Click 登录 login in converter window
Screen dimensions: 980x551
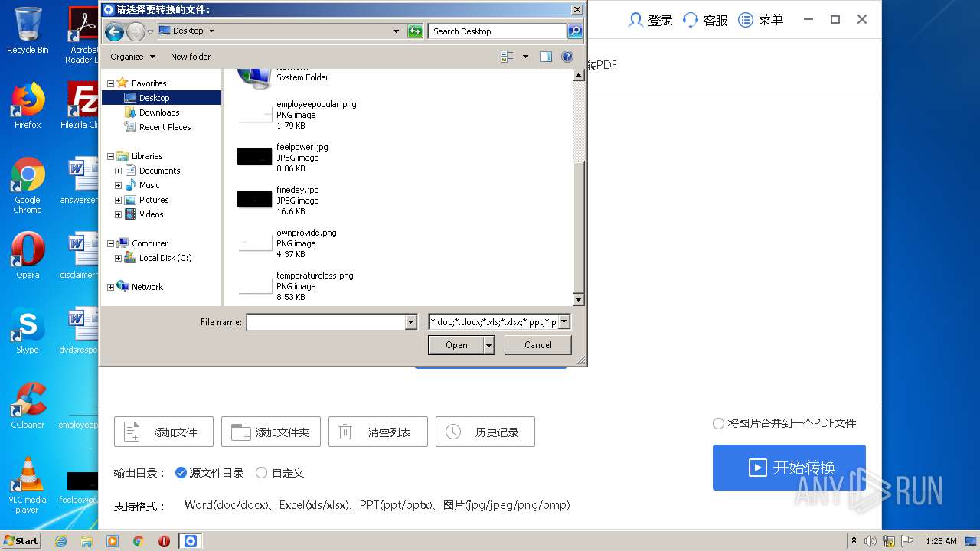[x=650, y=20]
